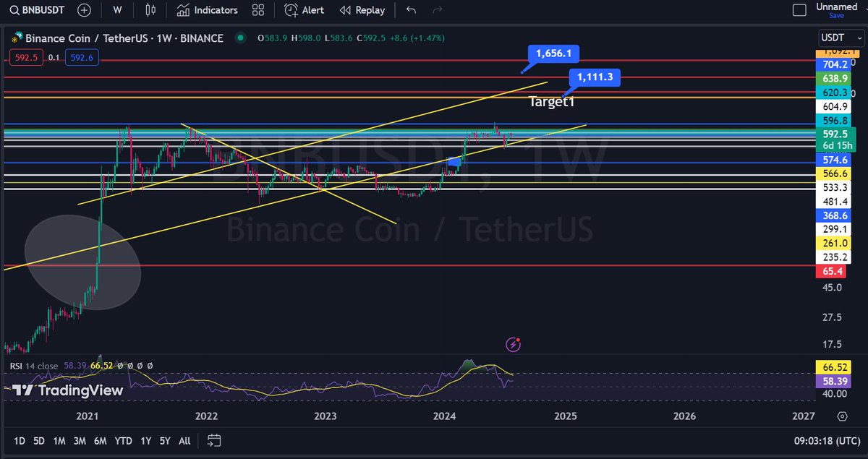Select the Target1 text annotation
Viewport: 868px width, 459px height.
(x=551, y=102)
